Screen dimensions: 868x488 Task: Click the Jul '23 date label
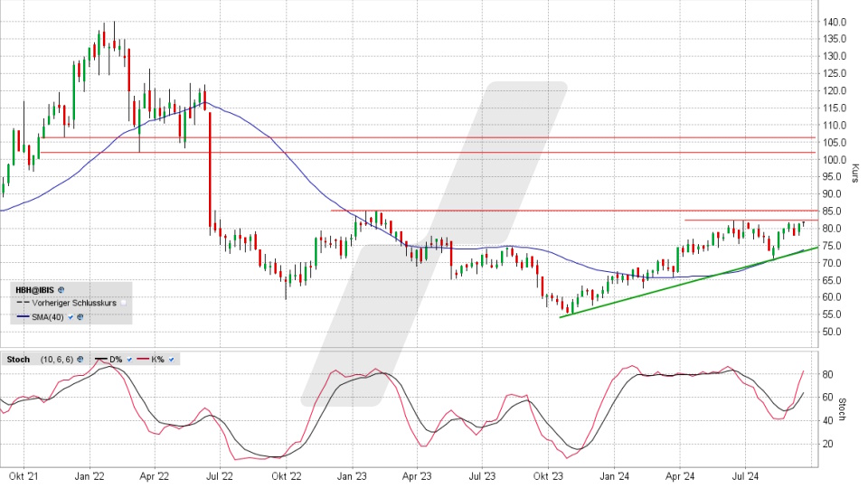click(482, 476)
